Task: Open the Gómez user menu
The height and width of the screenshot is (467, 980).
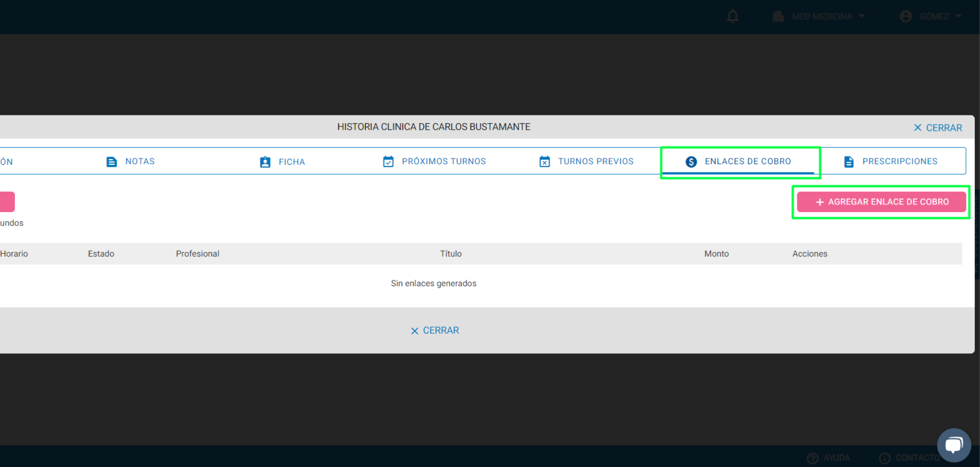Action: click(x=931, y=16)
